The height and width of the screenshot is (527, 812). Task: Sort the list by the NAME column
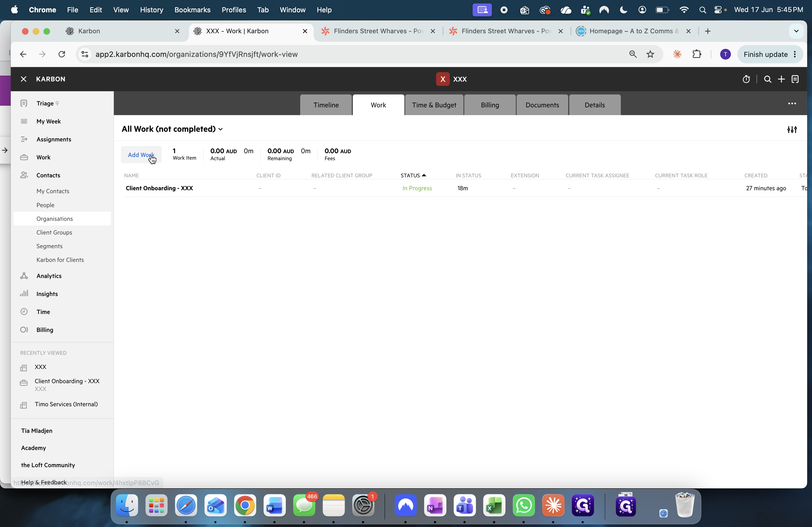pos(131,175)
